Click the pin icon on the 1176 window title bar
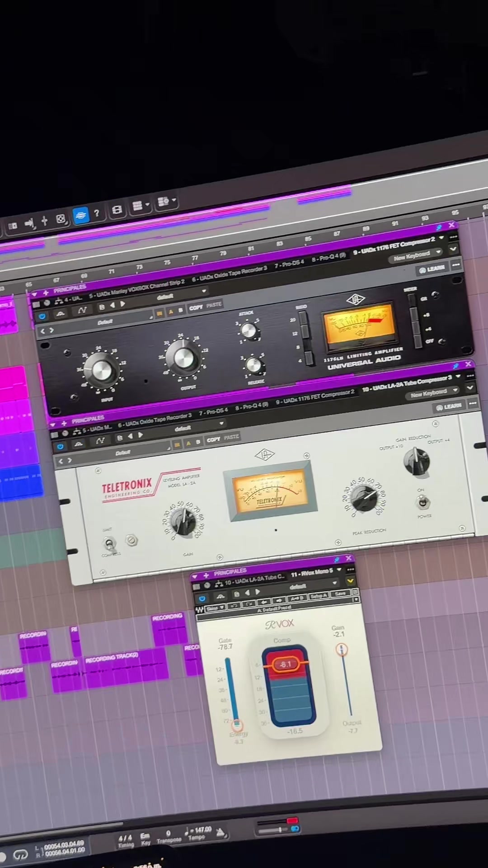The width and height of the screenshot is (488, 868). pyautogui.click(x=439, y=227)
